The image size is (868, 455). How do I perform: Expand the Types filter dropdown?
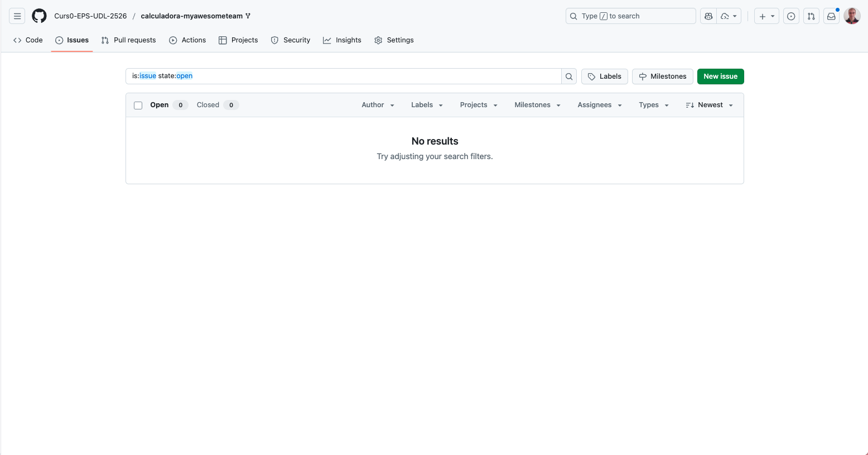coord(654,105)
